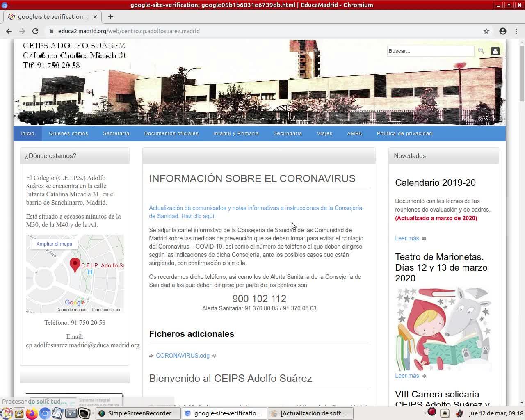525x420 pixels.
Task: Open the Chromium three-dot menu
Action: pos(516,31)
